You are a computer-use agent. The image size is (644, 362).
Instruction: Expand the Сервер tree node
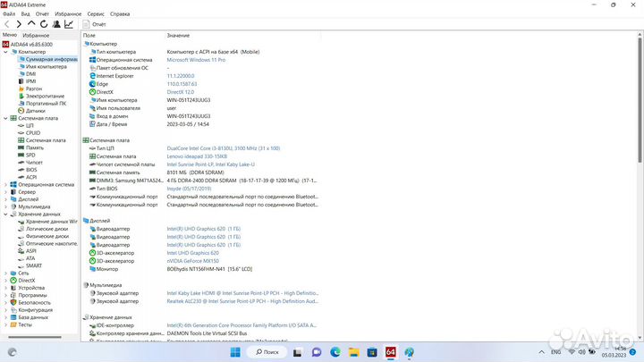tap(4, 191)
